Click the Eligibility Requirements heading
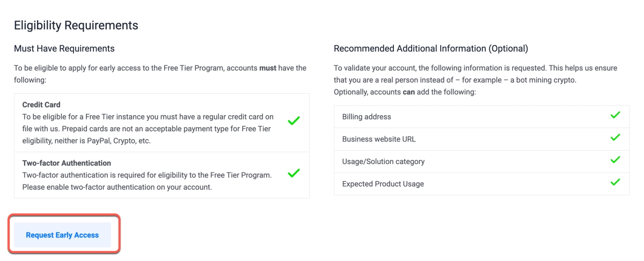The height and width of the screenshot is (261, 644). coord(76,25)
